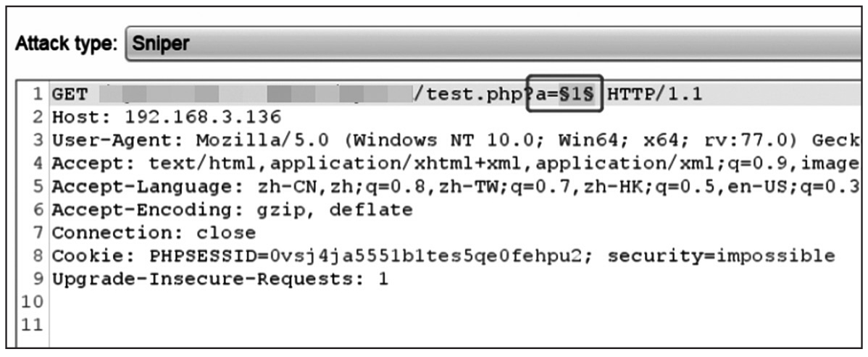Click the Upgrade-Insecure-Requests header line
Image resolution: width=868 pixels, height=357 pixels.
[x=220, y=280]
